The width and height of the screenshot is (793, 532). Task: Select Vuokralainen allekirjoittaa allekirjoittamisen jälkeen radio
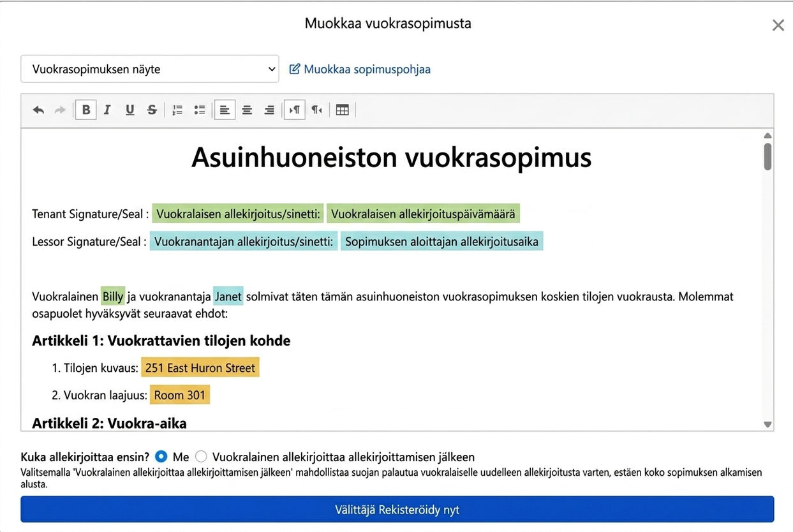click(202, 457)
